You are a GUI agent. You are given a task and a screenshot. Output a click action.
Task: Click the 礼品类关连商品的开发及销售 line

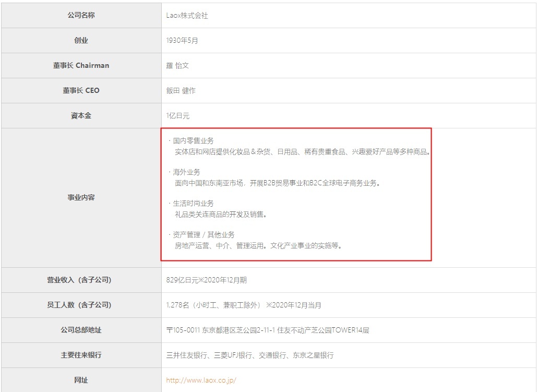click(221, 215)
